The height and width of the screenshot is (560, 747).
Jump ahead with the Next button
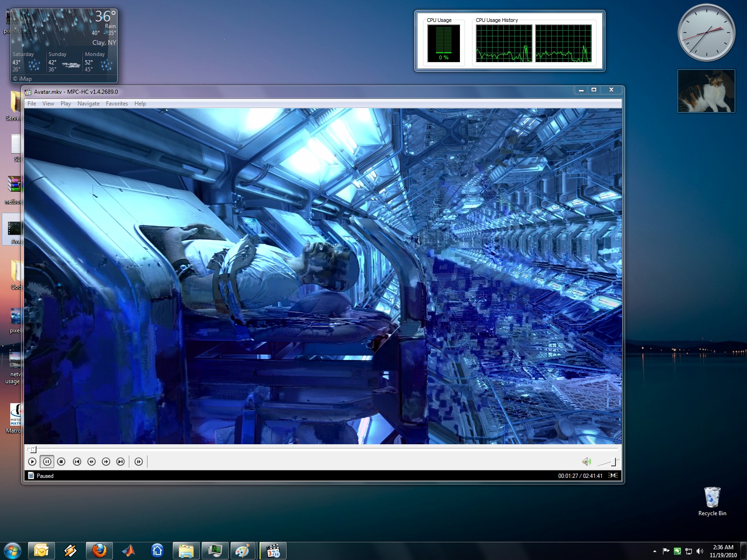click(x=120, y=462)
